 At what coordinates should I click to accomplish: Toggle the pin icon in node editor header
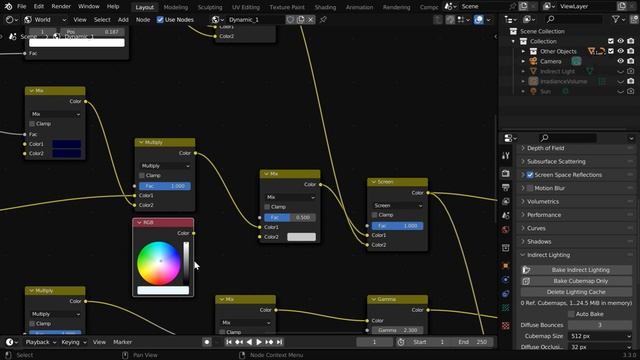coord(323,20)
